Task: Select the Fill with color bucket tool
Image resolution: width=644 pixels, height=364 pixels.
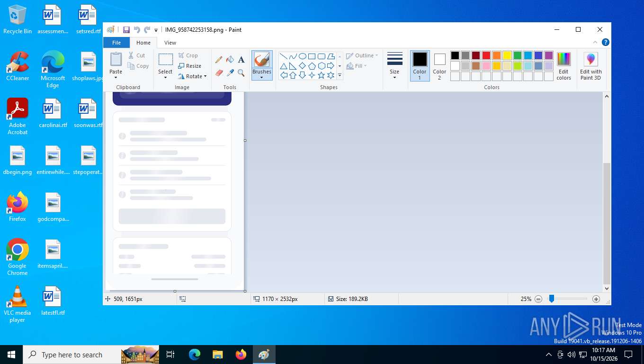Action: 230,60
